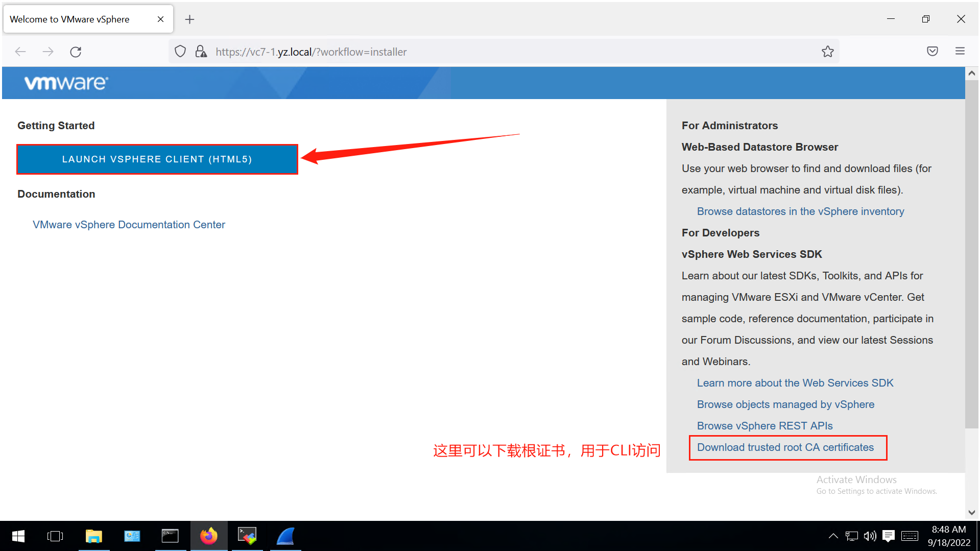Screen dimensions: 980x551
Task: Show hidden system tray icons
Action: 833,536
